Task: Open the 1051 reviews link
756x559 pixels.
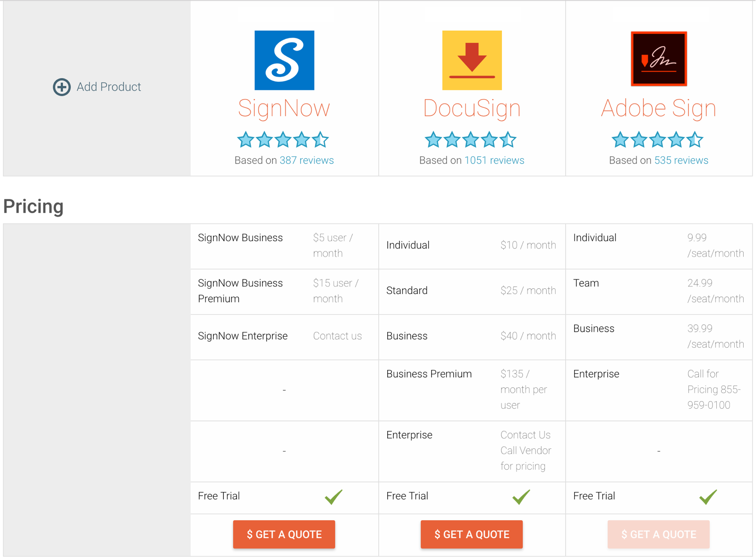Action: [494, 160]
